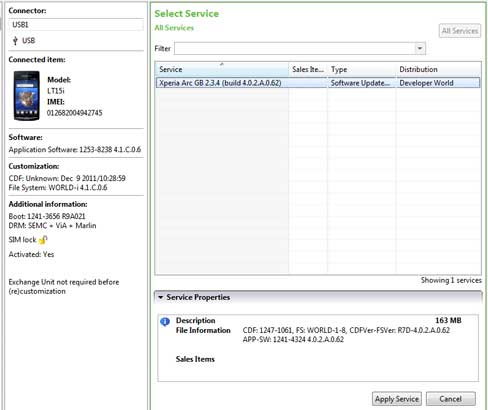Click the DRM: SEMC + ViA + Marlin line
The image size is (488, 410).
pyautogui.click(x=52, y=225)
